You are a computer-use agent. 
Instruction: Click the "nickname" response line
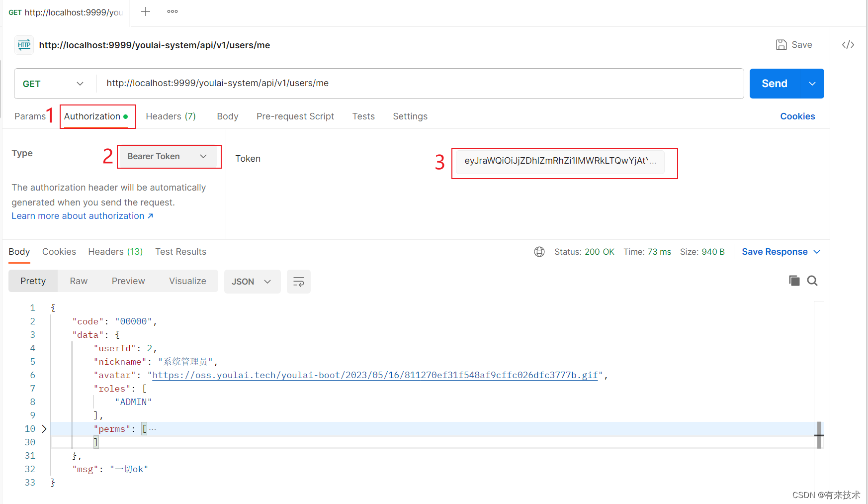click(x=156, y=362)
